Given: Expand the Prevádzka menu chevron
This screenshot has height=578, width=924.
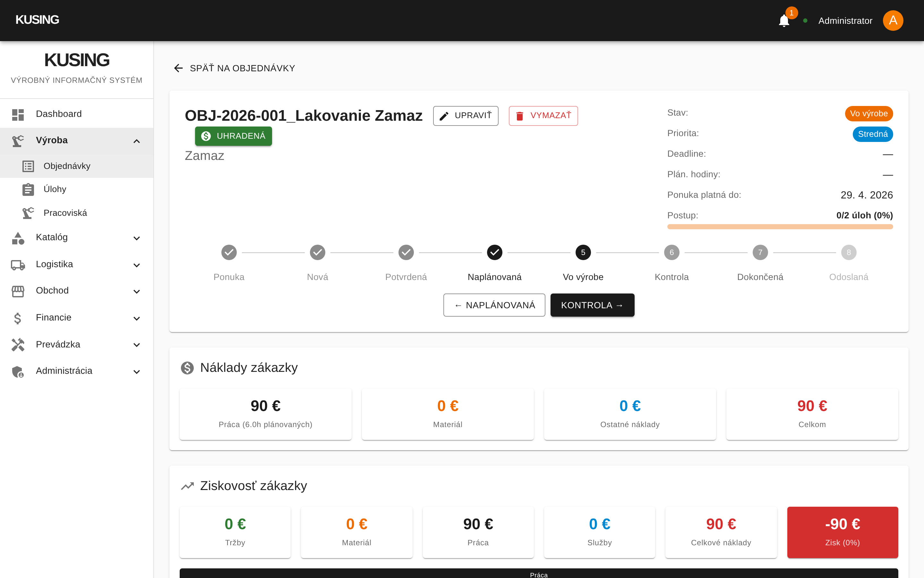Looking at the screenshot, I should coord(137,345).
